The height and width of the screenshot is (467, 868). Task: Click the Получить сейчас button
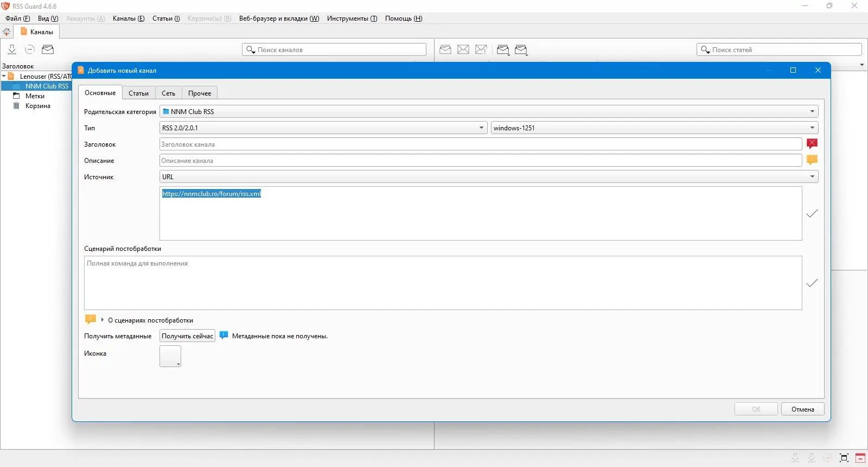click(187, 336)
